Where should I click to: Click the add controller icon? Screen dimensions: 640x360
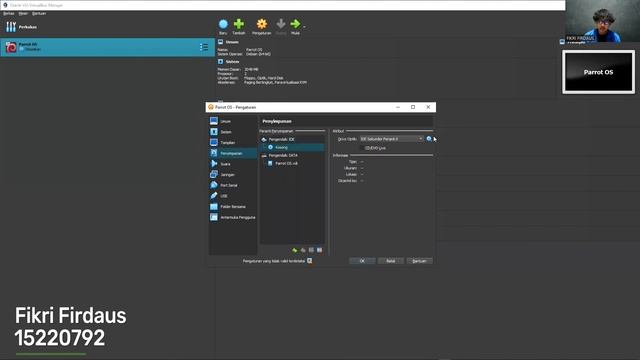295,250
